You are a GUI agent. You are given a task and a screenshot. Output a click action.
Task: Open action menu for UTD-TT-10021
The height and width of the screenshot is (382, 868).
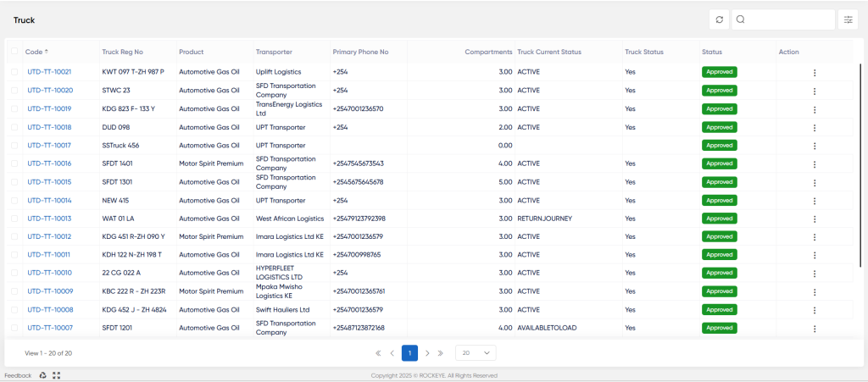pos(815,73)
